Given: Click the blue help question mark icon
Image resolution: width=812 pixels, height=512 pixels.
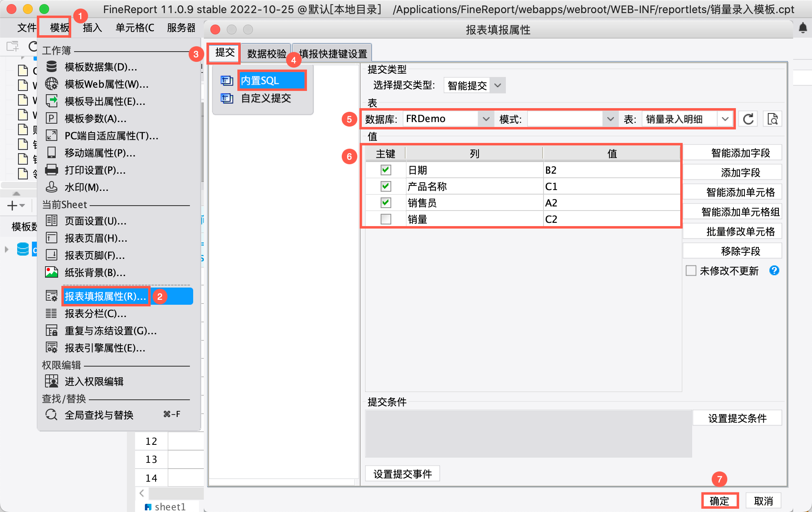Looking at the screenshot, I should [x=774, y=270].
